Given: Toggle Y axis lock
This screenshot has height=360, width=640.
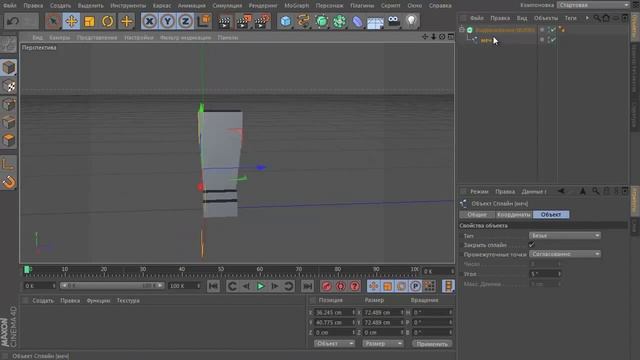Looking at the screenshot, I should point(167,21).
